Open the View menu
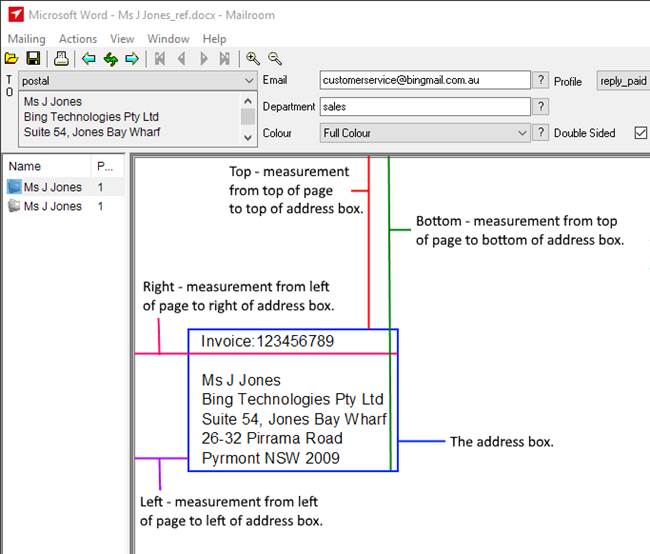The width and height of the screenshot is (650, 554). click(122, 39)
